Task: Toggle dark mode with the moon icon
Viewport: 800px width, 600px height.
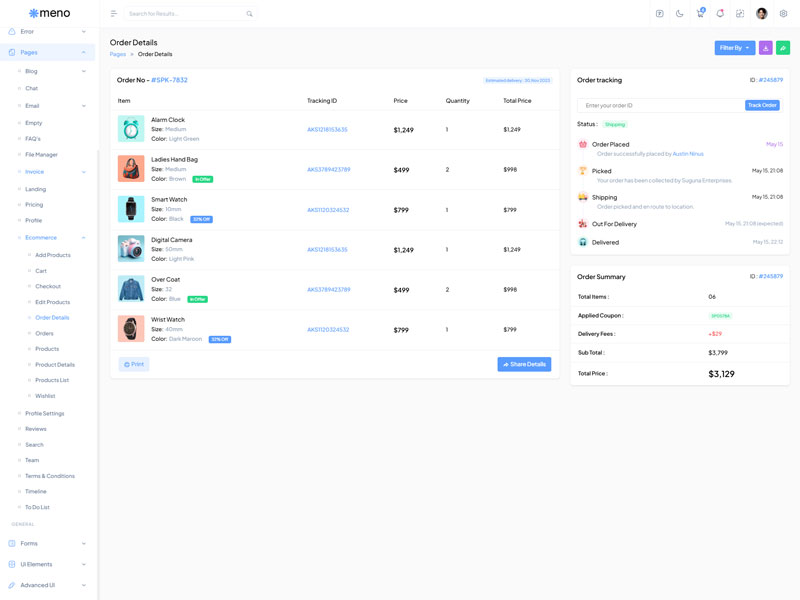Action: pyautogui.click(x=680, y=14)
